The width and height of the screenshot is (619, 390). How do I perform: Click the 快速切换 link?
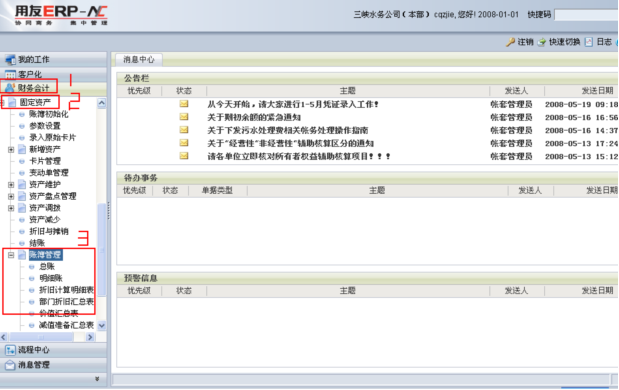565,42
